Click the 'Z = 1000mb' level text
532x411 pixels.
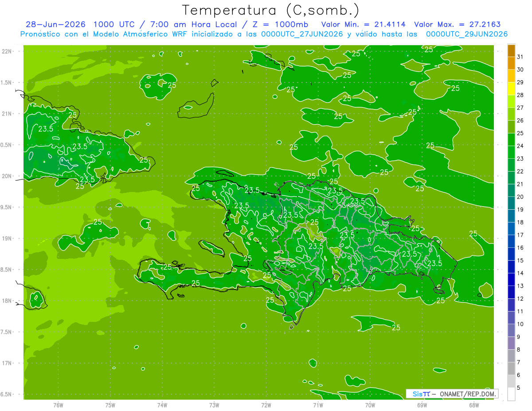(280, 25)
